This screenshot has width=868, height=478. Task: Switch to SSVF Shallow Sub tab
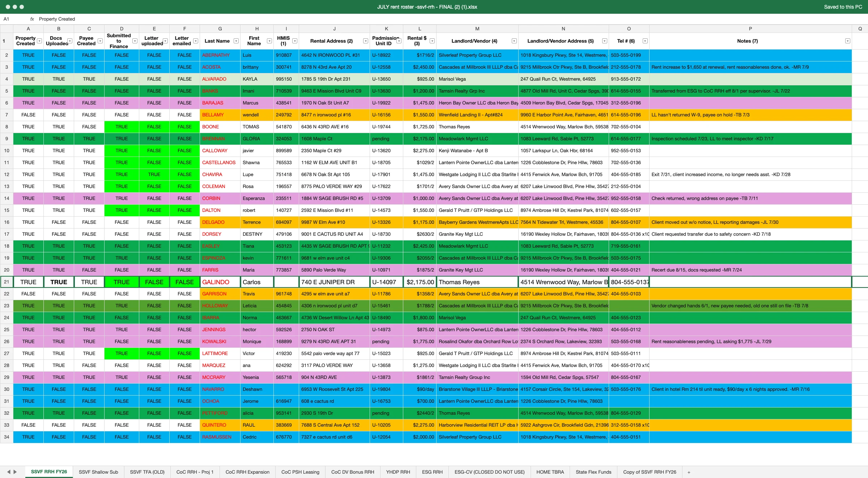point(98,472)
